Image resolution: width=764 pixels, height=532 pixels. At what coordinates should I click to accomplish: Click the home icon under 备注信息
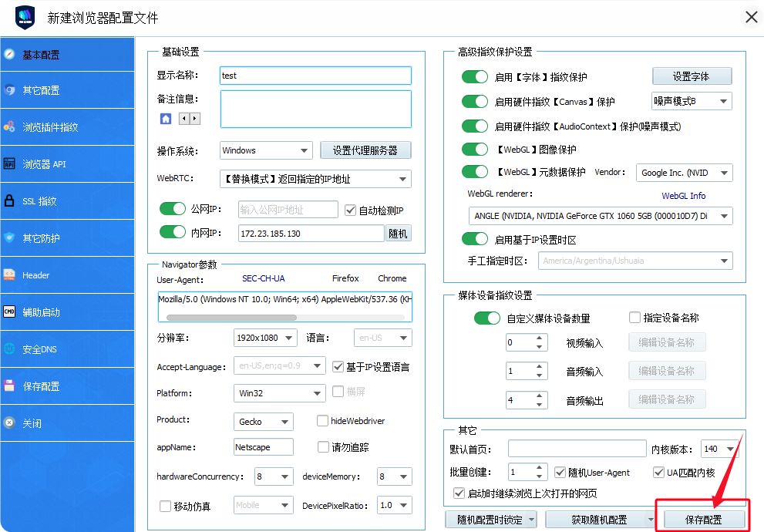click(166, 119)
